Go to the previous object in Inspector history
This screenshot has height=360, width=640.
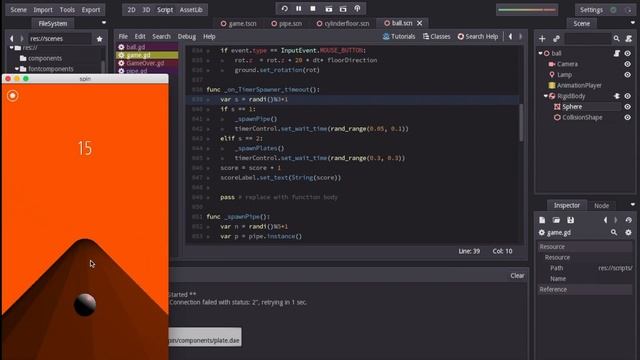coord(606,220)
